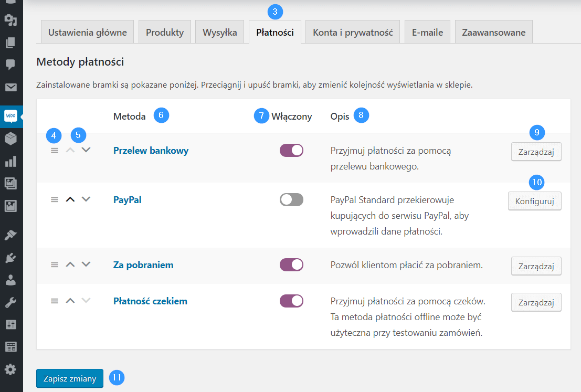This screenshot has width=581, height=392.
Task: Click the Za pobraniem drag handle
Action: [x=55, y=265]
